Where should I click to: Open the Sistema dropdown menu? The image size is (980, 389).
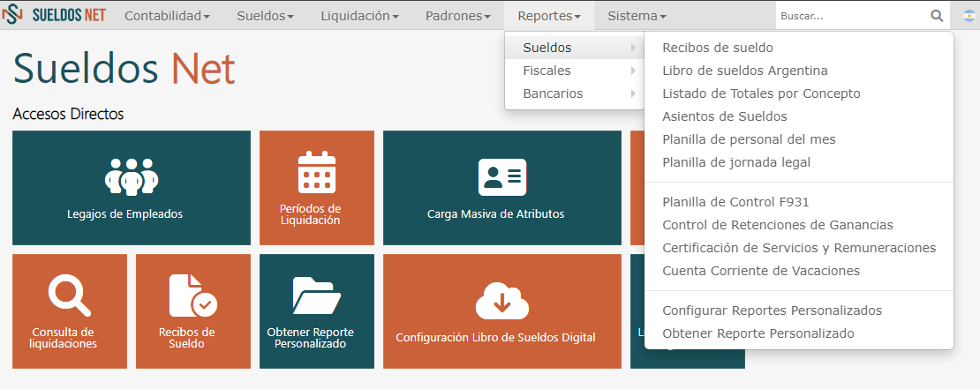coord(637,16)
